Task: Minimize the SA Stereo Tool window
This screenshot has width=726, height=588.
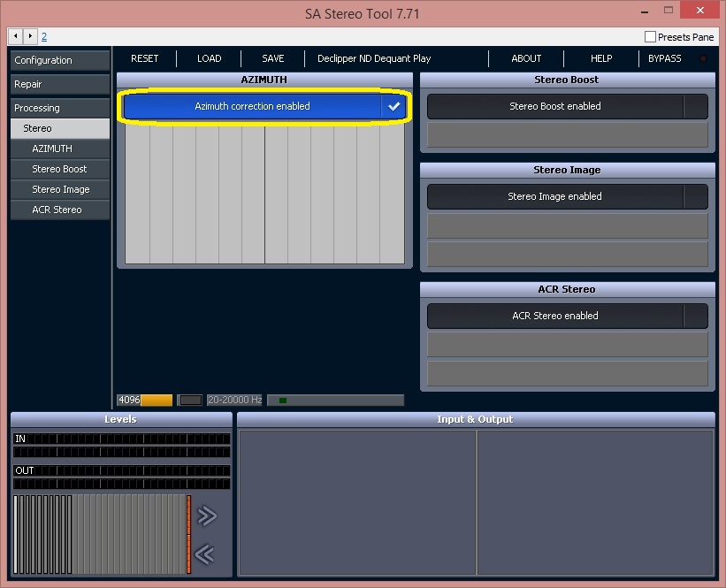Action: 645,11
